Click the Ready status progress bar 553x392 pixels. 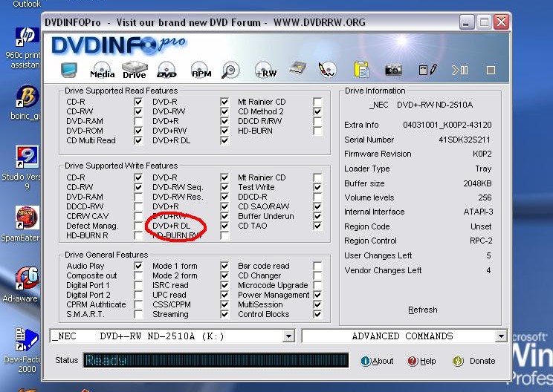(216, 360)
